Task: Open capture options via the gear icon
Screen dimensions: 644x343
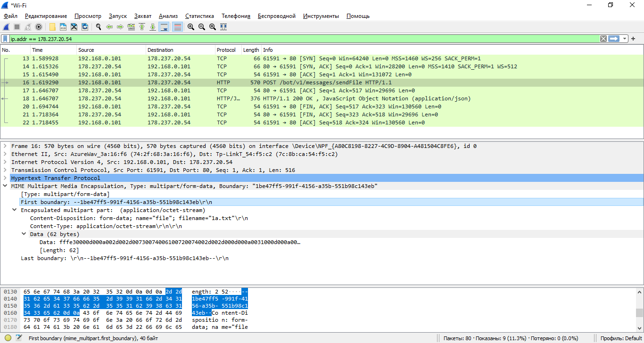Action: click(39, 27)
